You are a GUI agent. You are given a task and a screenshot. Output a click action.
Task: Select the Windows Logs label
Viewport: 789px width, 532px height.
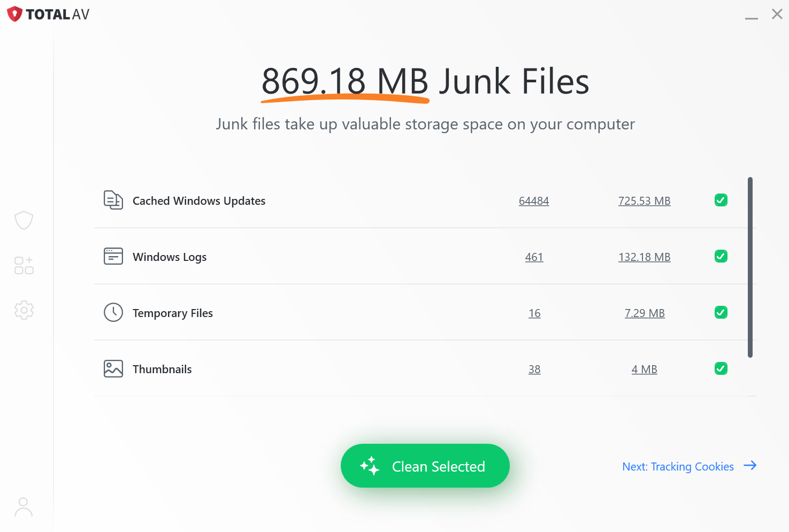(x=170, y=257)
